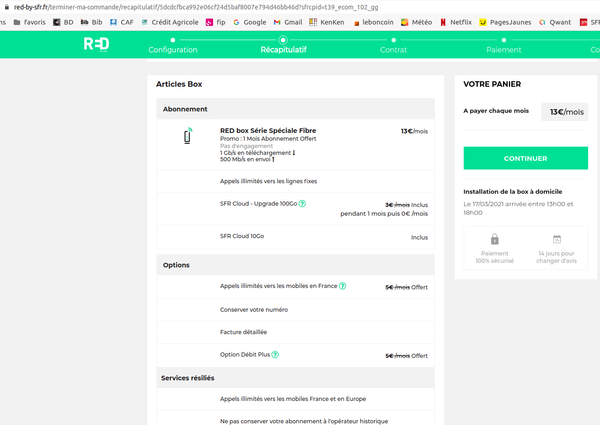Viewport: 600px width, 425px height.
Task: Click the 13€/mois basket total
Action: [566, 112]
